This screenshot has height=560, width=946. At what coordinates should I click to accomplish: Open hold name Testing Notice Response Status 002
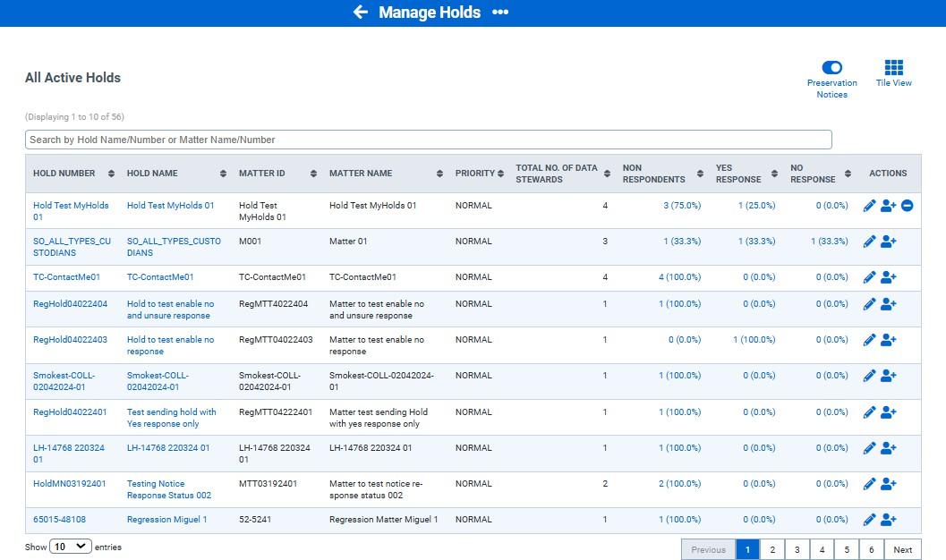169,489
